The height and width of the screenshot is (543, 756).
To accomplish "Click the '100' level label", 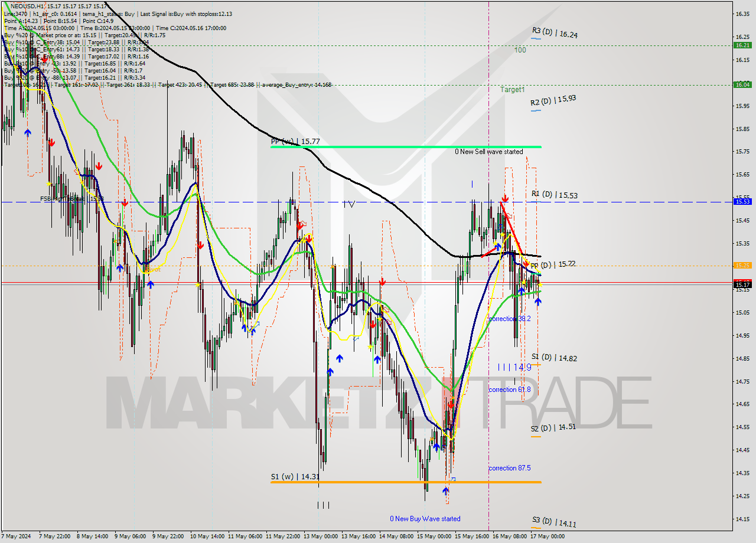I will click(520, 50).
